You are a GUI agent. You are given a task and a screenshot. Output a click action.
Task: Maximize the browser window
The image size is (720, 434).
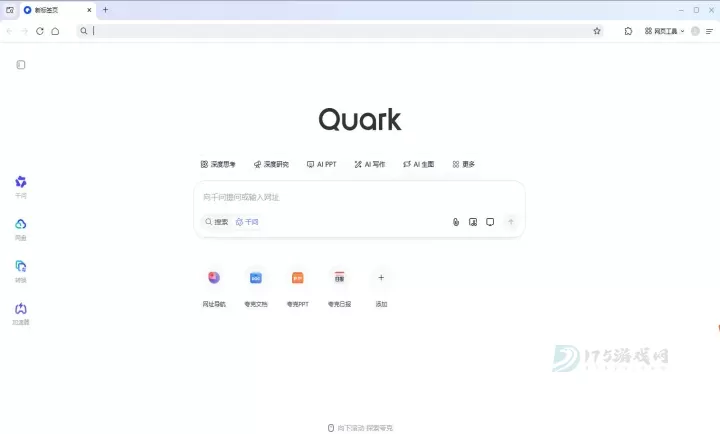[697, 10]
